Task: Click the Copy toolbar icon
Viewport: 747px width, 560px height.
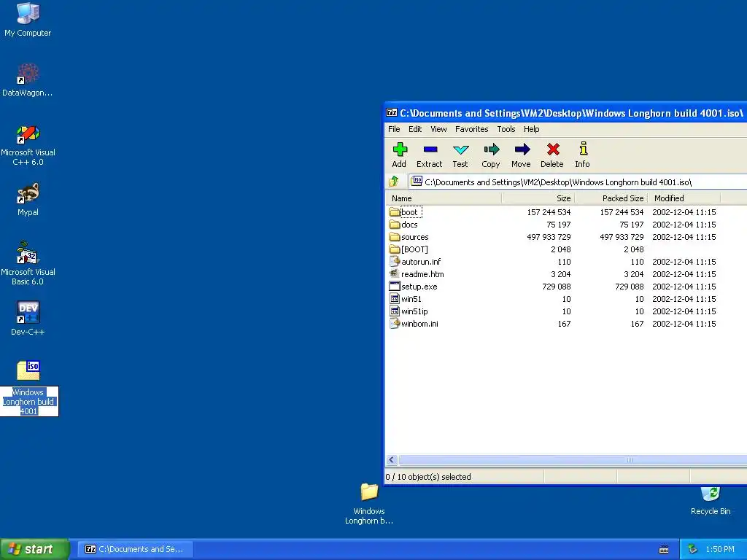Action: (491, 149)
